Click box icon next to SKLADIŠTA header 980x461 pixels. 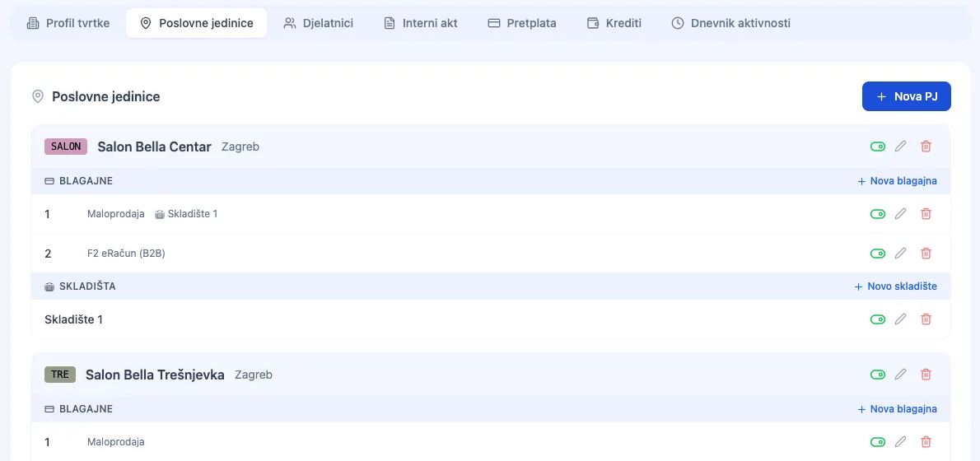pyautogui.click(x=50, y=286)
